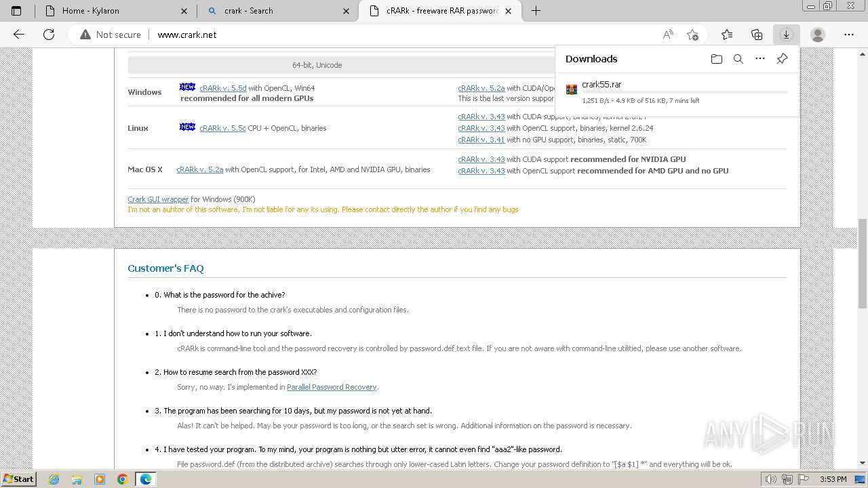Toggle the Downloads toolbar button
868x488 pixels.
[x=787, y=35]
